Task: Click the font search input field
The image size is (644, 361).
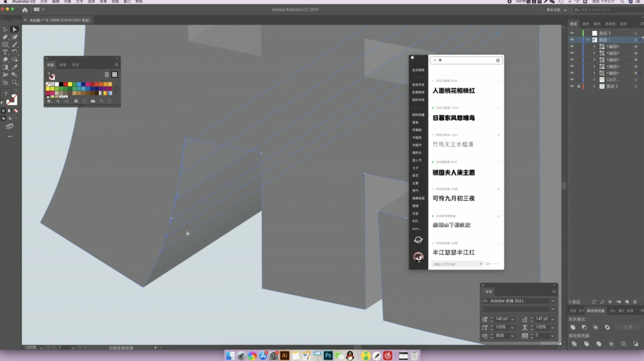Action: 465,60
